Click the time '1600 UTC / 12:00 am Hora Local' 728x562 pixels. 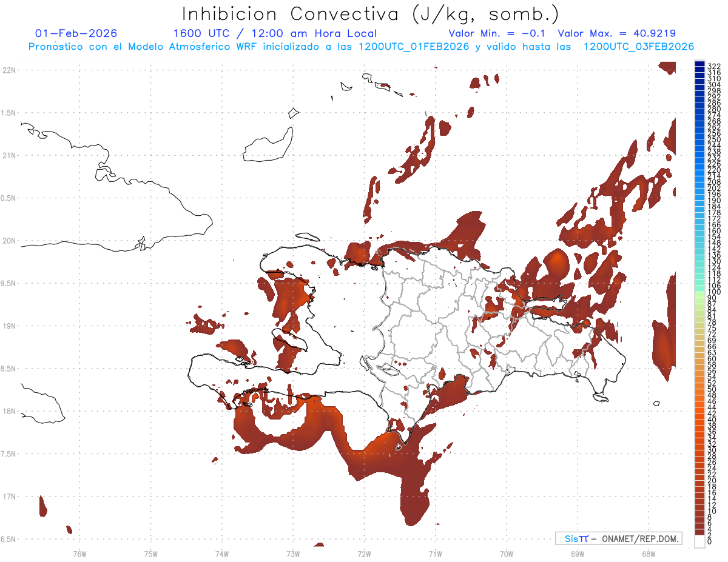[275, 34]
